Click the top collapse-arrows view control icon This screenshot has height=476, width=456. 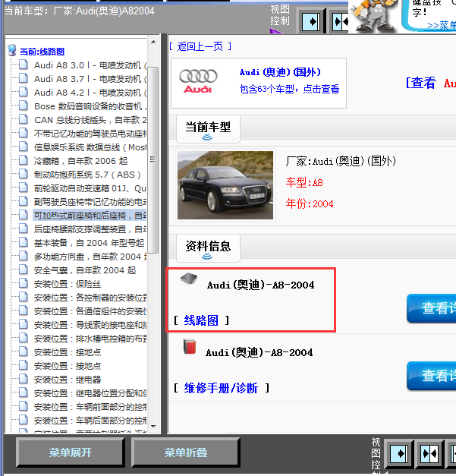click(341, 21)
